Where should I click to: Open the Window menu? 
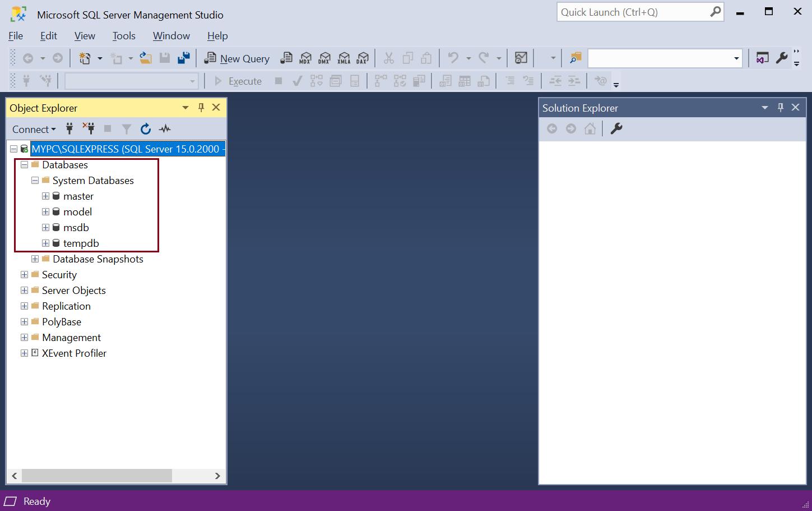click(171, 35)
